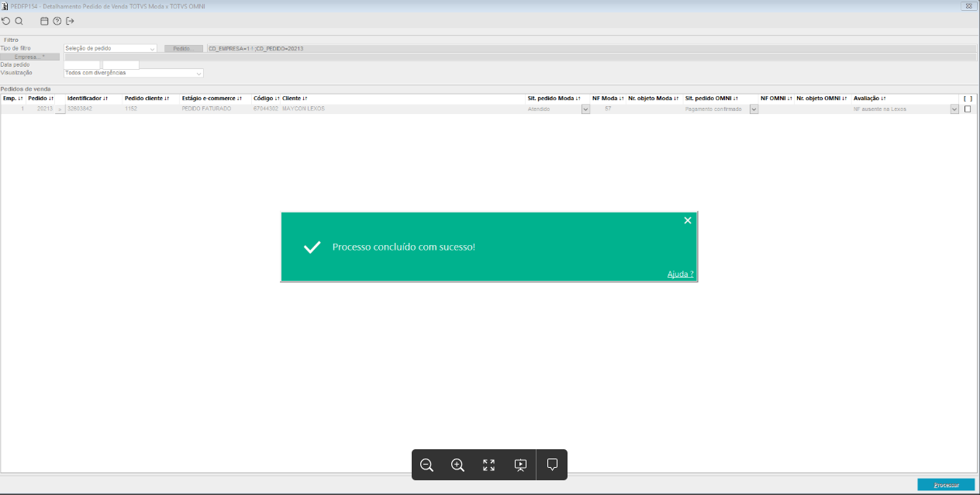Start presentation mode icon in floating bar
The width and height of the screenshot is (980, 495).
pyautogui.click(x=520, y=465)
